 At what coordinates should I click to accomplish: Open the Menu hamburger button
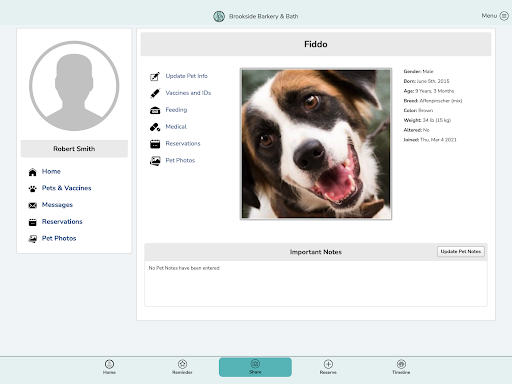pyautogui.click(x=504, y=16)
